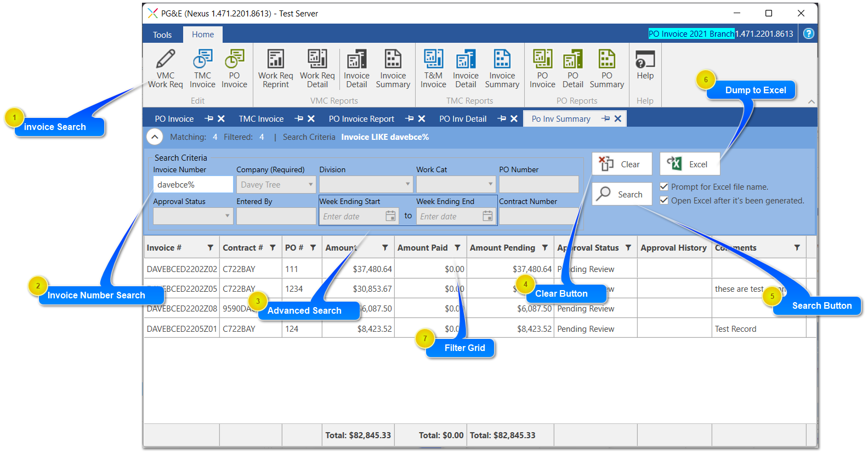Switch to the PO Invoice Report tab
The image size is (868, 453).
click(x=361, y=118)
